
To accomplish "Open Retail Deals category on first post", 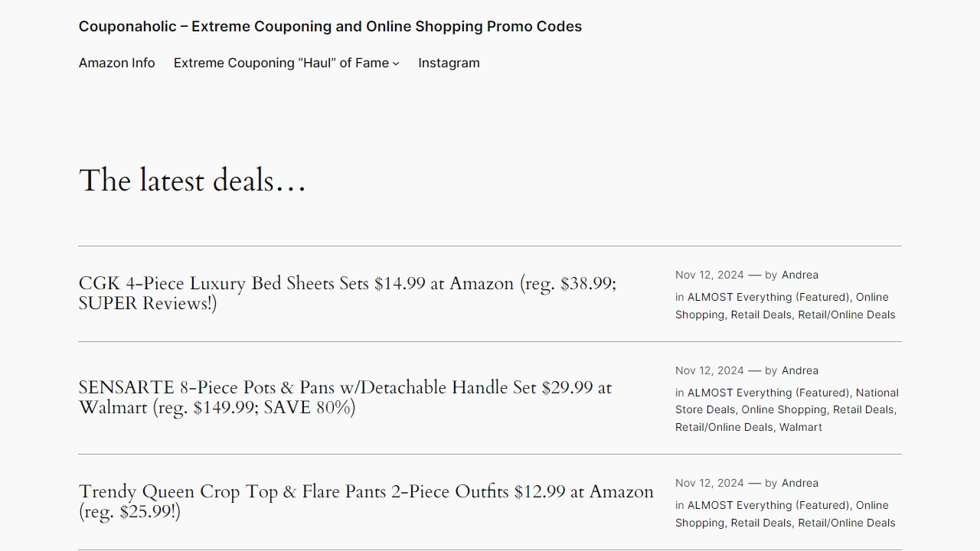I will [x=760, y=315].
